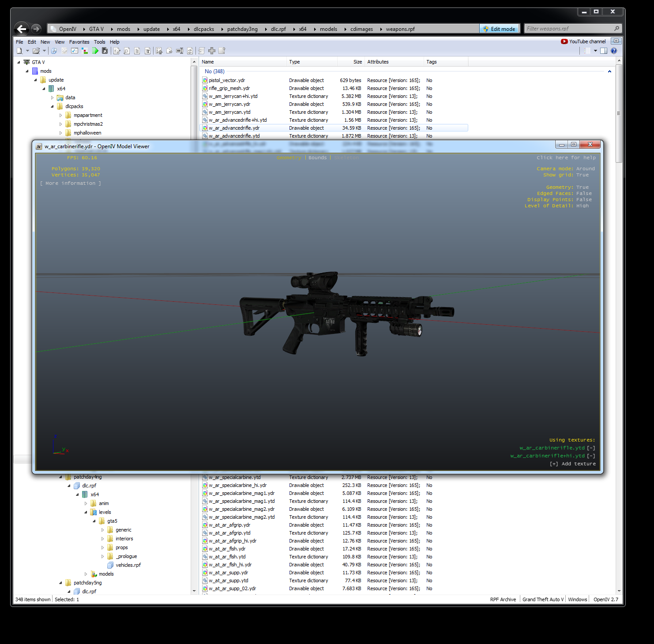Screen dimensions: 654x644
Task: Expand the interiors folder node
Action: click(102, 539)
